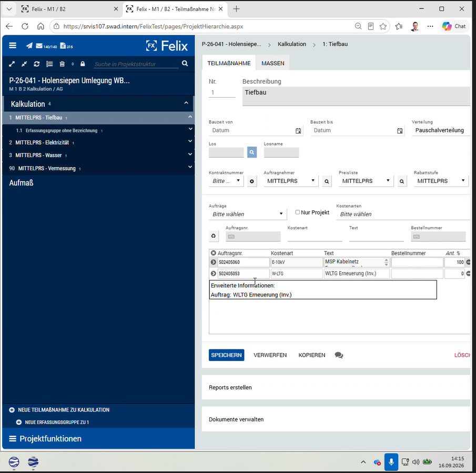Open the Auftragnehmer dropdown
Viewport: 476px width, 473px height.
291,181
